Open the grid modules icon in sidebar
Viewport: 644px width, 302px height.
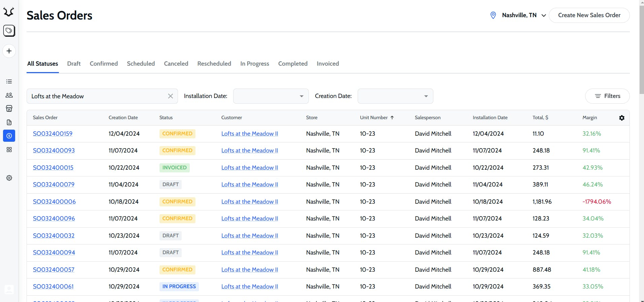(9, 149)
